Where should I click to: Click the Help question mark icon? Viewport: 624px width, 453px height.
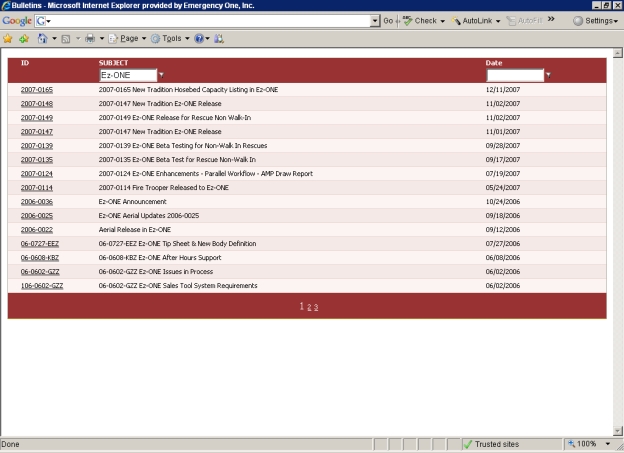click(x=199, y=39)
